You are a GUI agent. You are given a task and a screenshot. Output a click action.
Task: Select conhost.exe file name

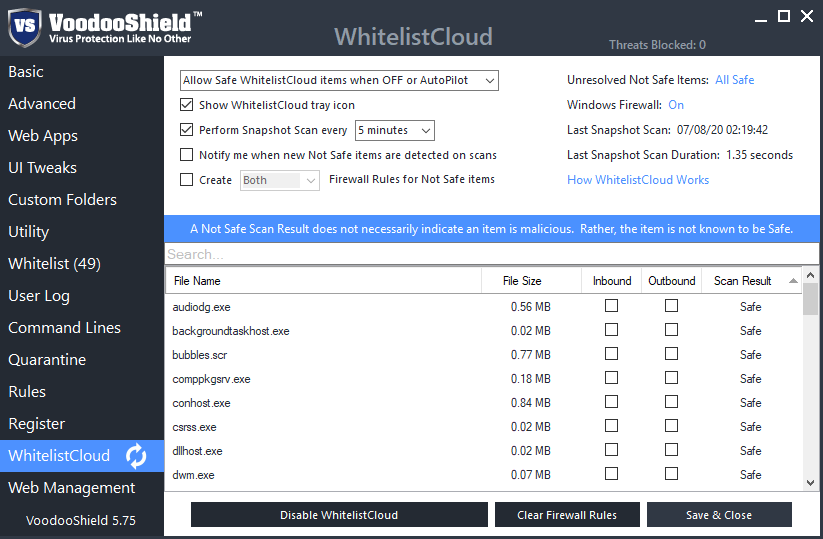[x=202, y=403]
